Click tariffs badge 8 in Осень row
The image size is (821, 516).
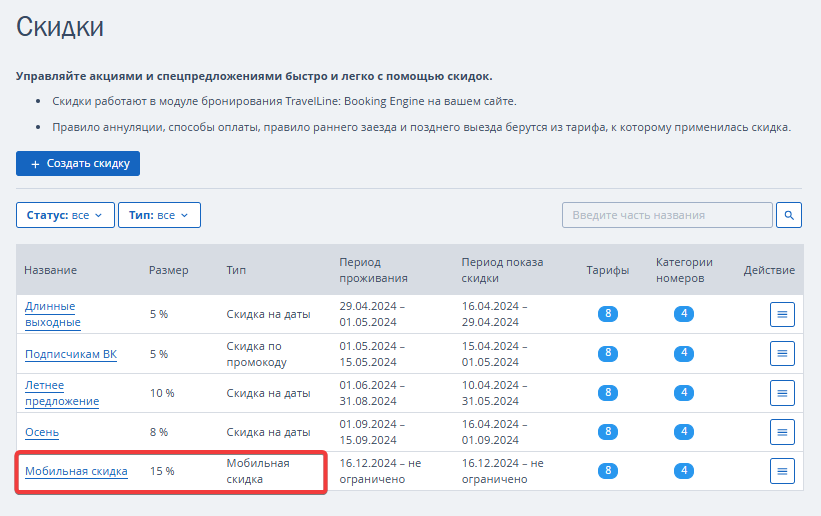[x=608, y=432]
